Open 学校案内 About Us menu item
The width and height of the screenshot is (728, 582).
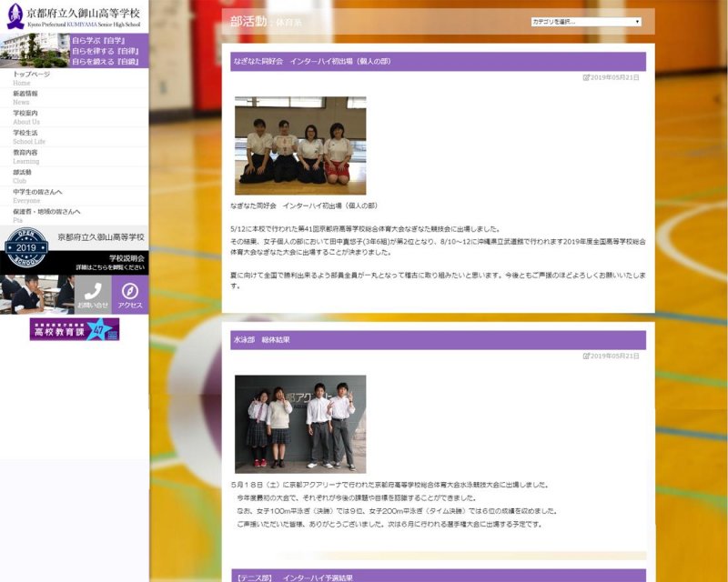(x=26, y=117)
